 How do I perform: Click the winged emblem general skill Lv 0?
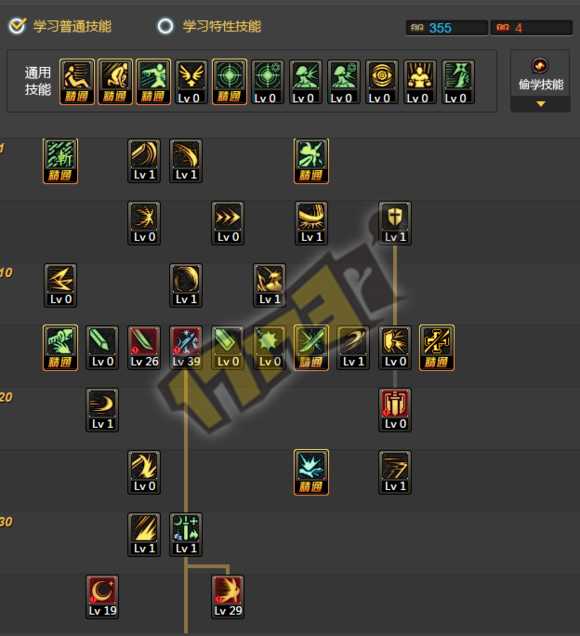click(191, 82)
